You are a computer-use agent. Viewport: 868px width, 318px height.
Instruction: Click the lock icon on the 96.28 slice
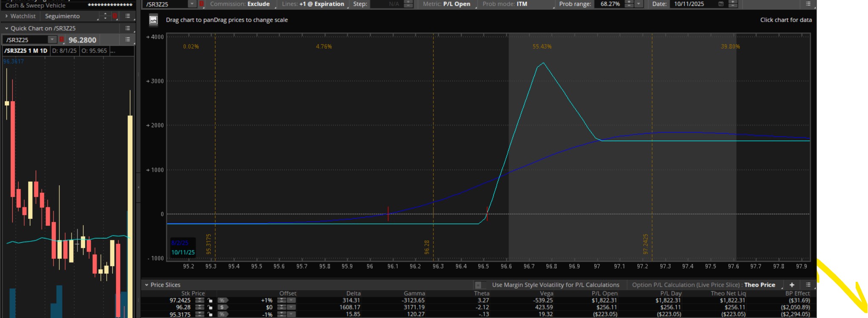coord(210,307)
